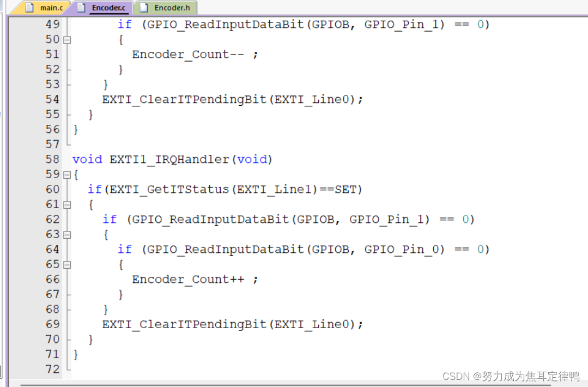This screenshot has width=588, height=387.
Task: Click the horizontal scrollbar at the bottom
Action: [x=285, y=384]
